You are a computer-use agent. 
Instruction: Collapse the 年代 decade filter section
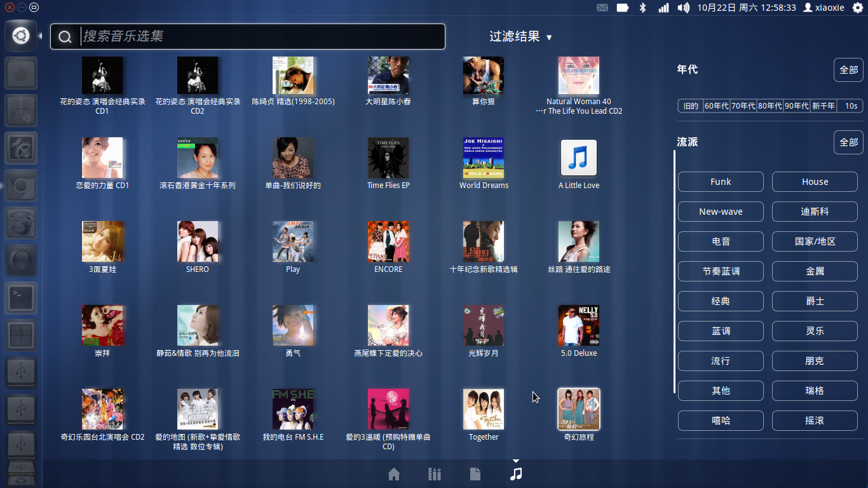pos(688,69)
